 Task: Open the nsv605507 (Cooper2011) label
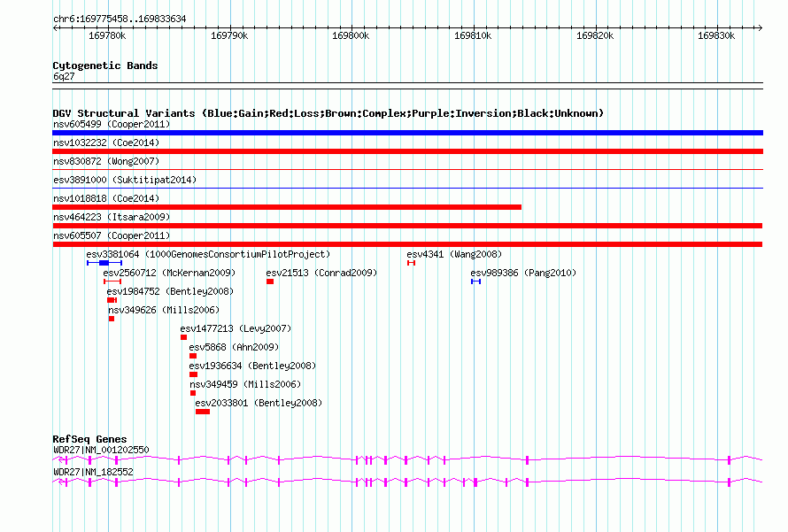112,235
